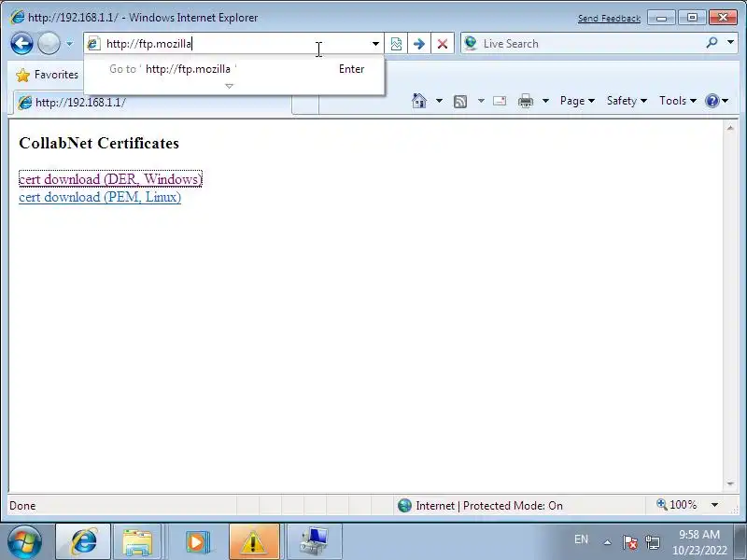Screen dimensions: 747x560
Task: Open search provider options dropdown
Action: click(730, 43)
